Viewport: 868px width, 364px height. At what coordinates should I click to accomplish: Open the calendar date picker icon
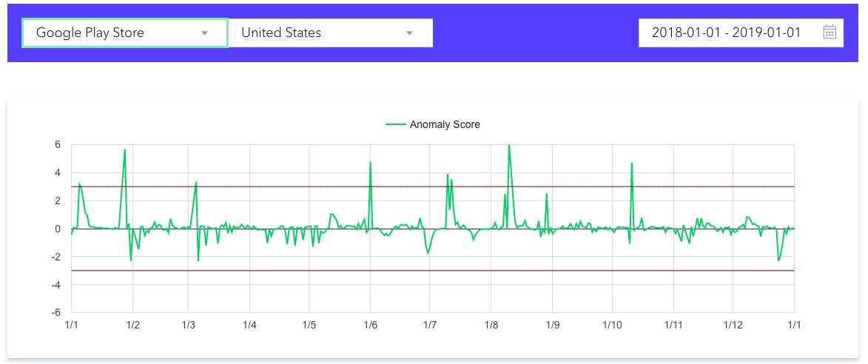(x=830, y=33)
